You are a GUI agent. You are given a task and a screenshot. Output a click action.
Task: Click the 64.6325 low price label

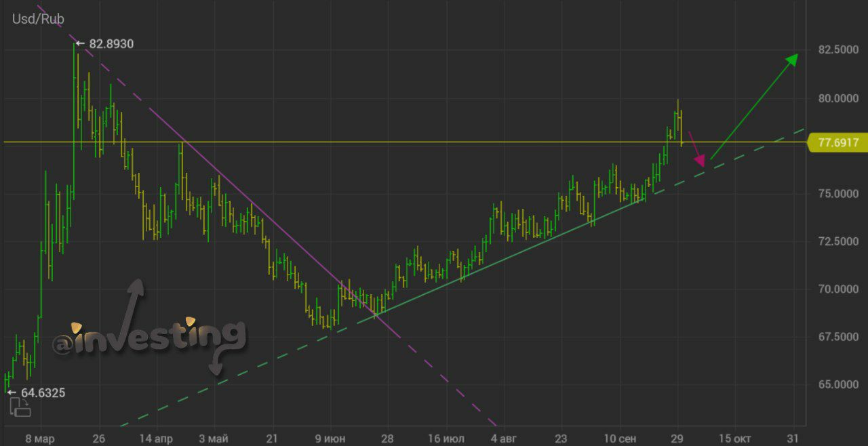tap(43, 392)
